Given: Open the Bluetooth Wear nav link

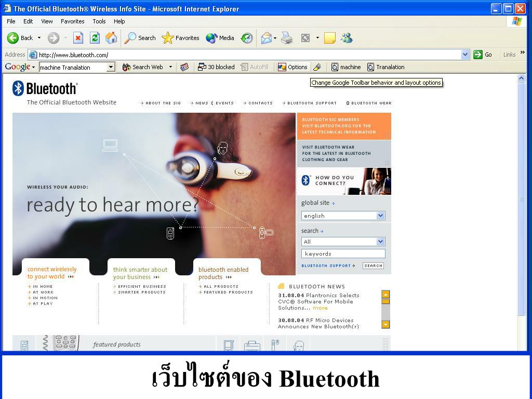Looking at the screenshot, I should [369, 103].
